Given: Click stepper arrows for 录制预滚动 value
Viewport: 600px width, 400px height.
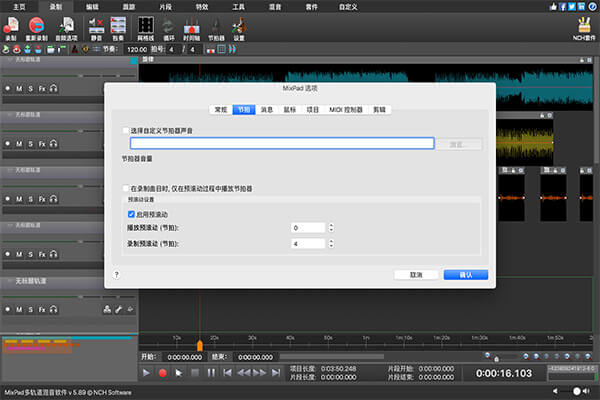Looking at the screenshot, I should pyautogui.click(x=333, y=244).
